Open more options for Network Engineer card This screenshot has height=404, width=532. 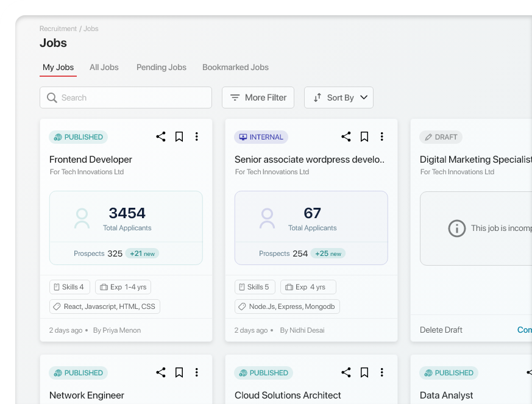pyautogui.click(x=197, y=372)
